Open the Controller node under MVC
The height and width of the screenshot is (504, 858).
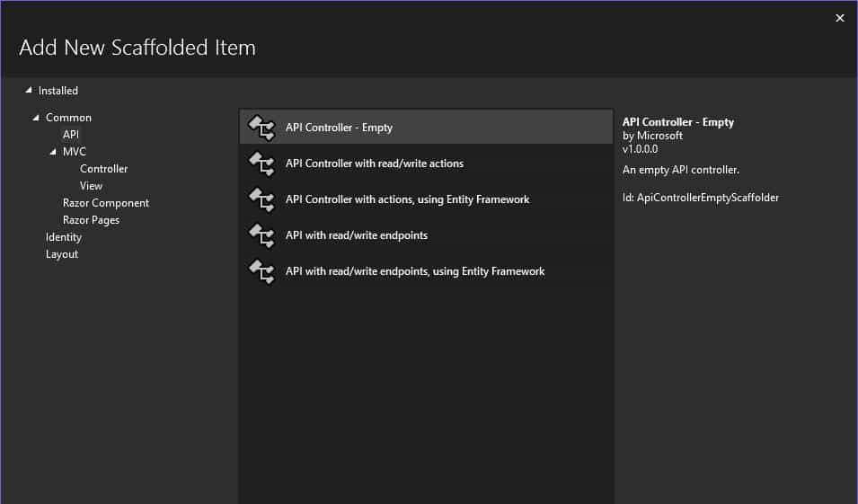tap(103, 169)
